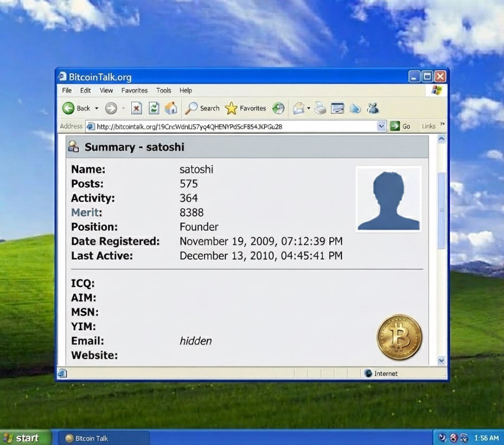This screenshot has height=445, width=504.
Task: Go to the Home page icon
Action: 171,108
